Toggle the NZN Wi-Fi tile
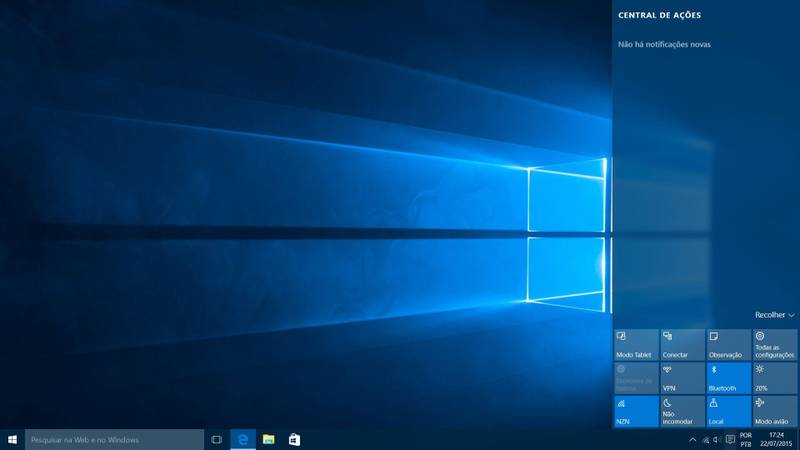The image size is (800, 450). [636, 411]
